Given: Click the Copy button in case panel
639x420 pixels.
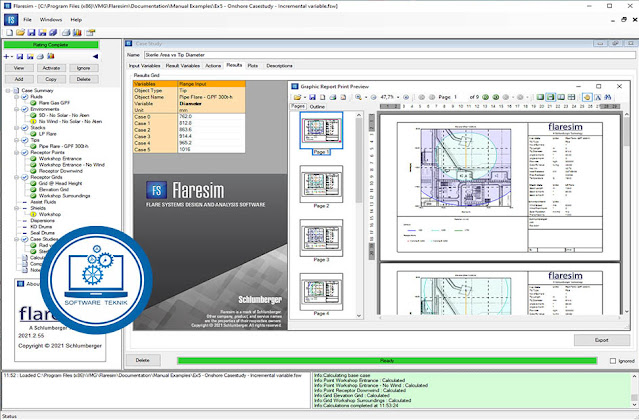Looking at the screenshot, I should (x=51, y=79).
